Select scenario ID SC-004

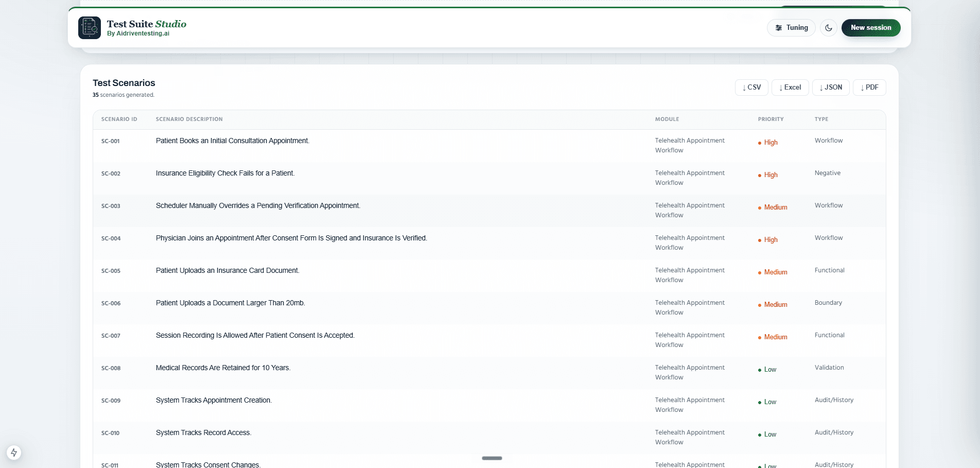[x=111, y=238]
